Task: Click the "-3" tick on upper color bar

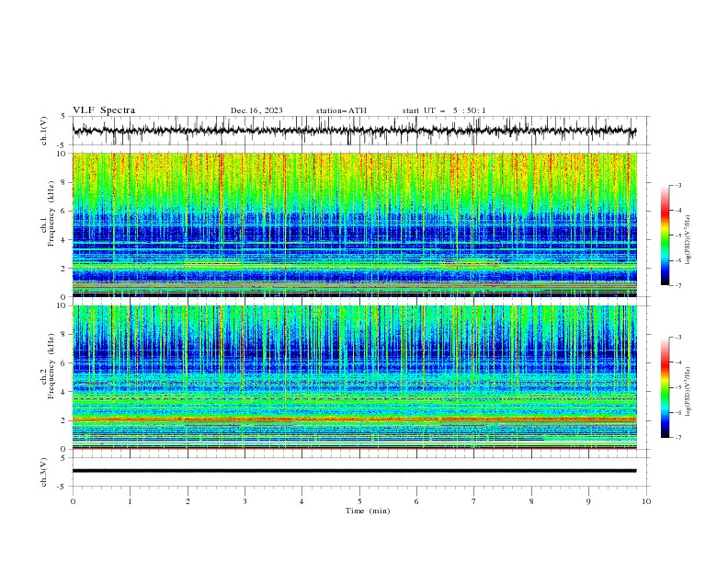Action: click(677, 185)
